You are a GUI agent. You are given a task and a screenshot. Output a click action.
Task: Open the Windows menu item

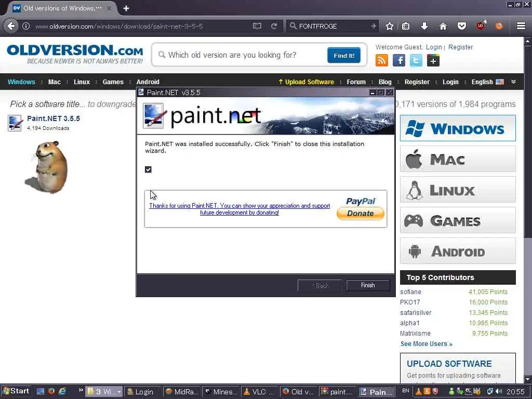(21, 82)
